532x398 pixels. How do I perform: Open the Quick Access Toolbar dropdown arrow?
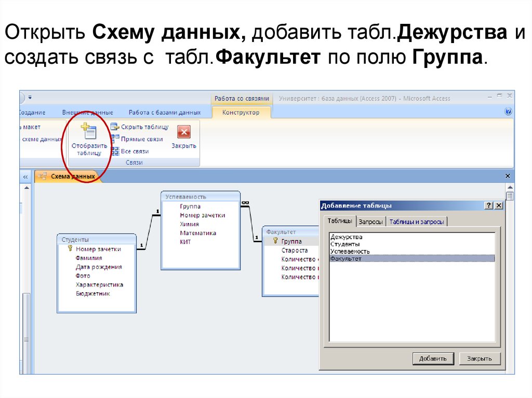[30, 98]
